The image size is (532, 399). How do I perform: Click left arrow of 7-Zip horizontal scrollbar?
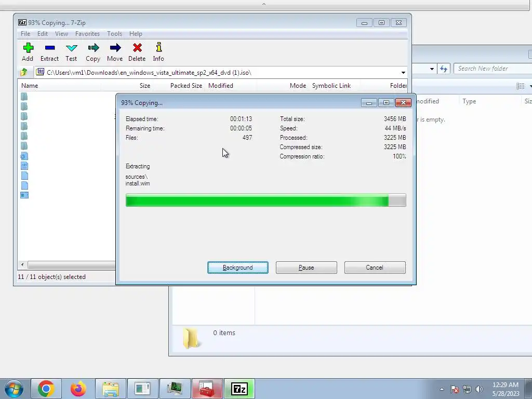22,264
